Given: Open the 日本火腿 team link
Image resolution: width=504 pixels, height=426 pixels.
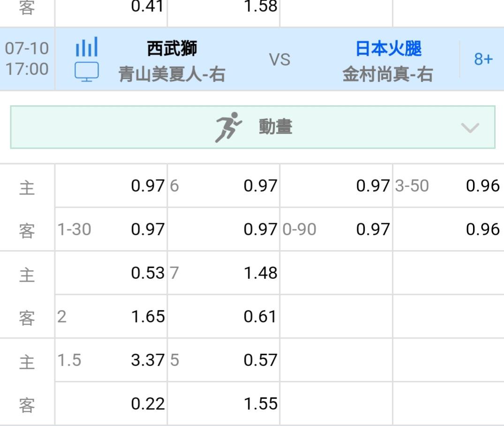Looking at the screenshot, I should pyautogui.click(x=388, y=49).
